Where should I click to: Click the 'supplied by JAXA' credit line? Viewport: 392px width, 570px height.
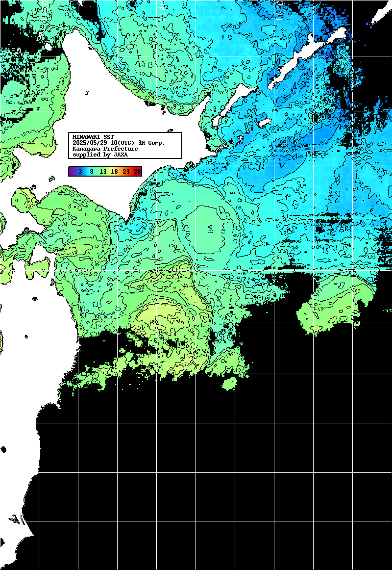(100, 155)
